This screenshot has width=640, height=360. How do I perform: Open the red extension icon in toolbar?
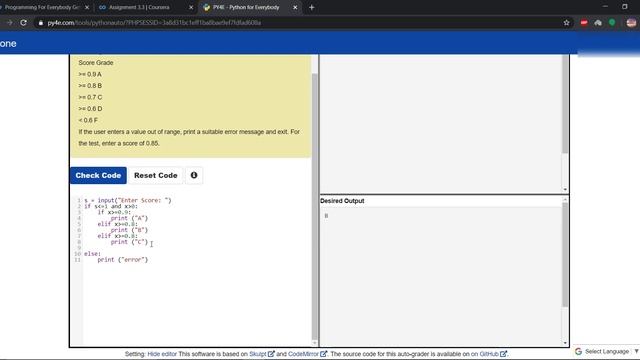(x=584, y=23)
